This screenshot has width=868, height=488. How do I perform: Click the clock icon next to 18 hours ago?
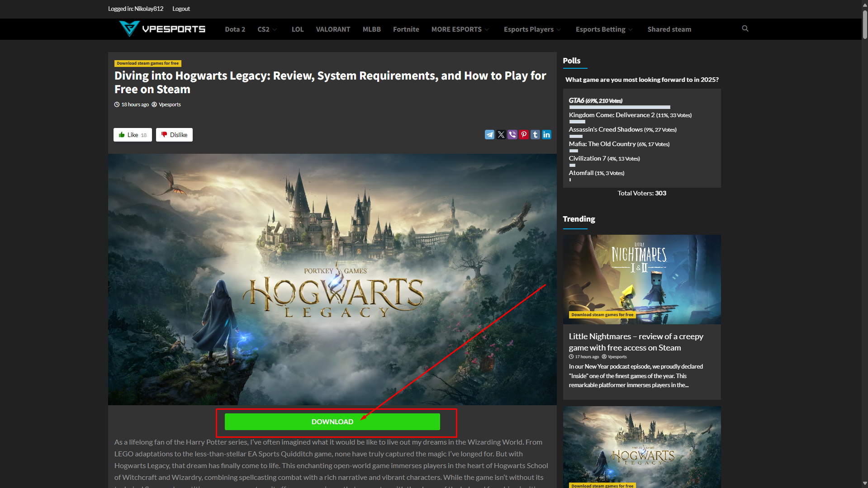click(117, 104)
